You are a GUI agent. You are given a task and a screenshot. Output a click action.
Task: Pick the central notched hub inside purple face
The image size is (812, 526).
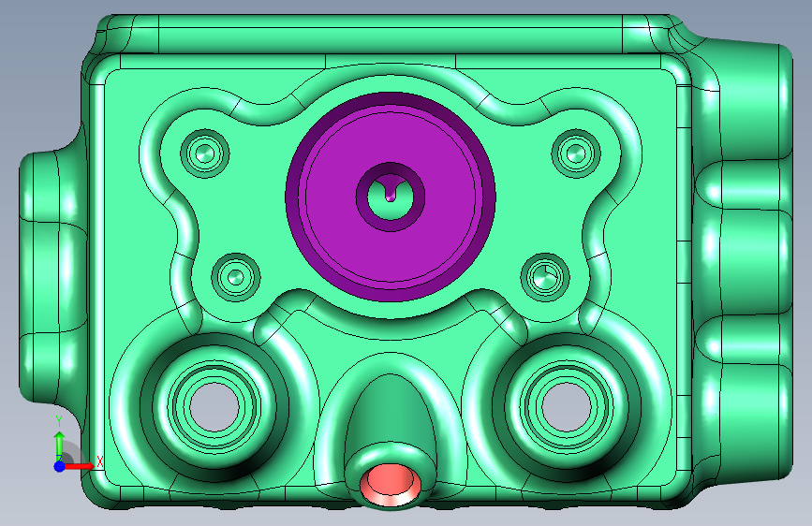coord(391,197)
